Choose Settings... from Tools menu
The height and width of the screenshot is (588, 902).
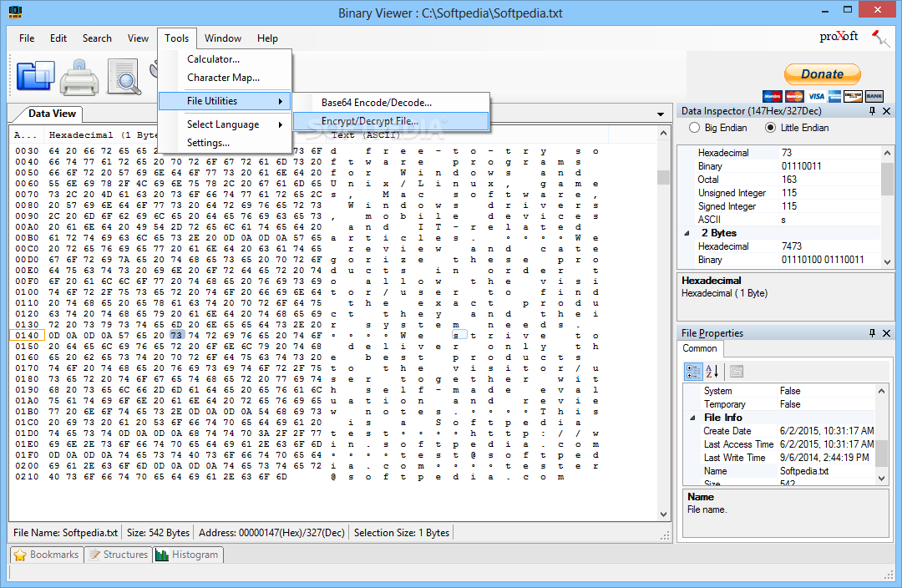tap(225, 143)
